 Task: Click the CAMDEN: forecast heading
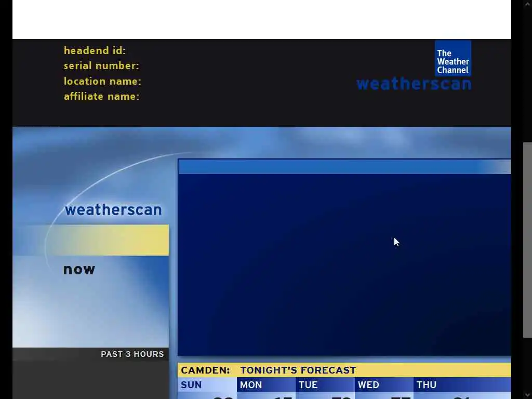click(205, 370)
